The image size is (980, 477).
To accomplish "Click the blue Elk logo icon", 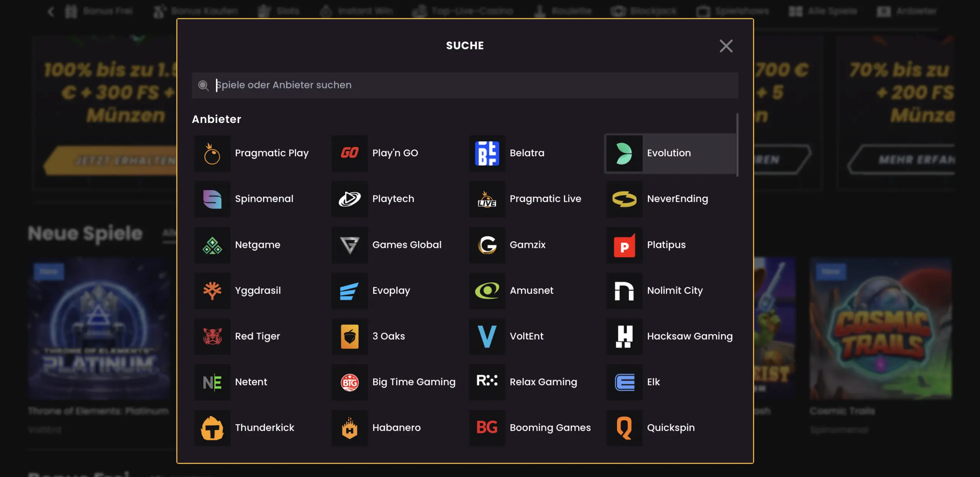I will click(x=624, y=382).
